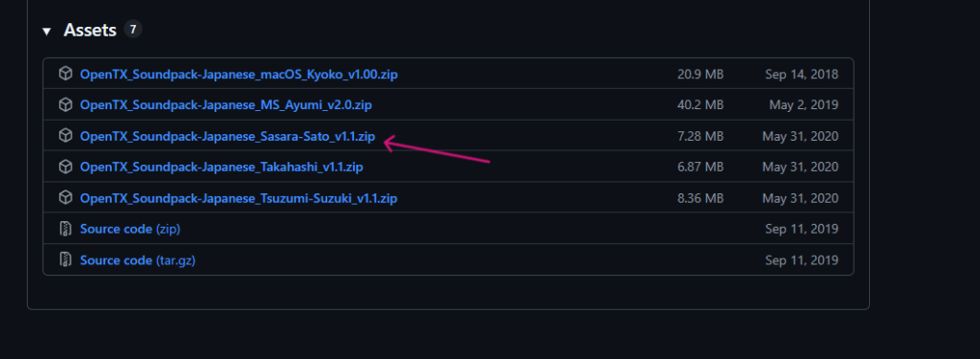Viewport: 980px width, 359px height.
Task: Download Source code (zip) archive
Action: (130, 229)
